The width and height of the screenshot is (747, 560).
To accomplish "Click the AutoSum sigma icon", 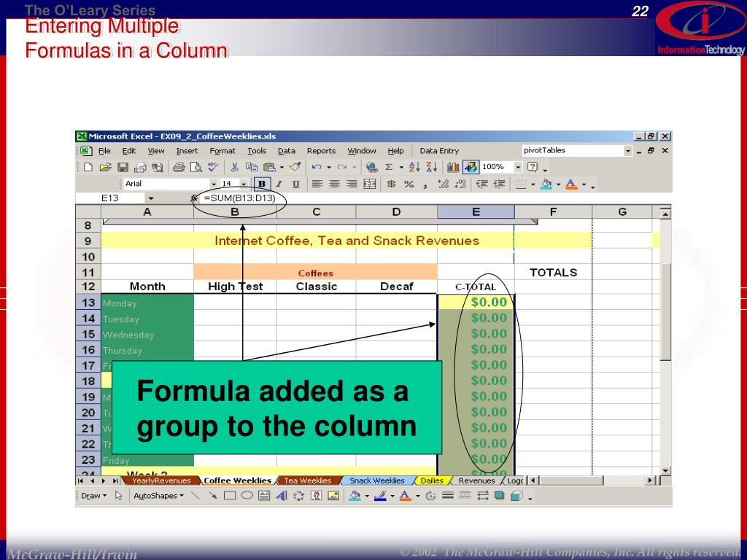I will coord(389,167).
